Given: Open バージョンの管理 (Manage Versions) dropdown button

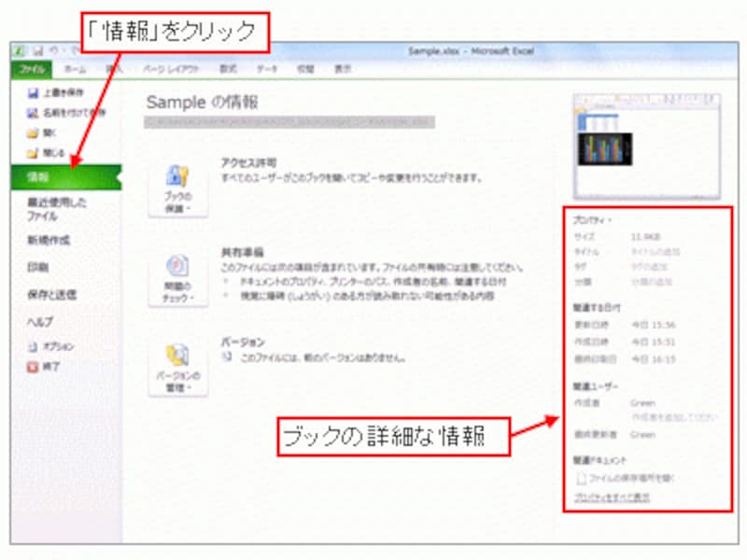Looking at the screenshot, I should [x=178, y=368].
